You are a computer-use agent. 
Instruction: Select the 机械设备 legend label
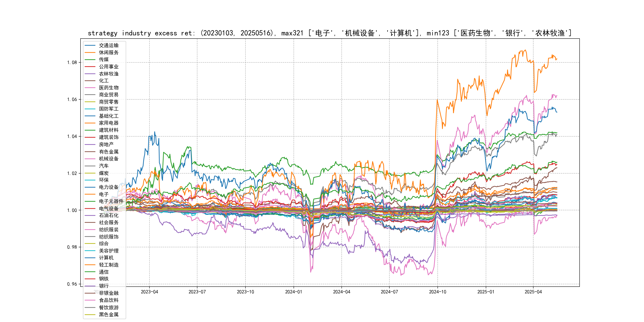coord(109,159)
